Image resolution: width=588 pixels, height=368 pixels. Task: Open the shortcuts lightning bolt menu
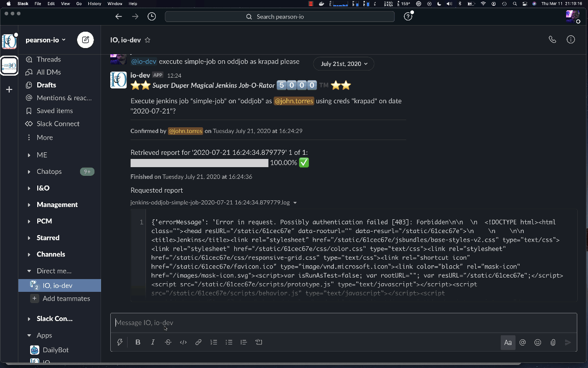(119, 342)
